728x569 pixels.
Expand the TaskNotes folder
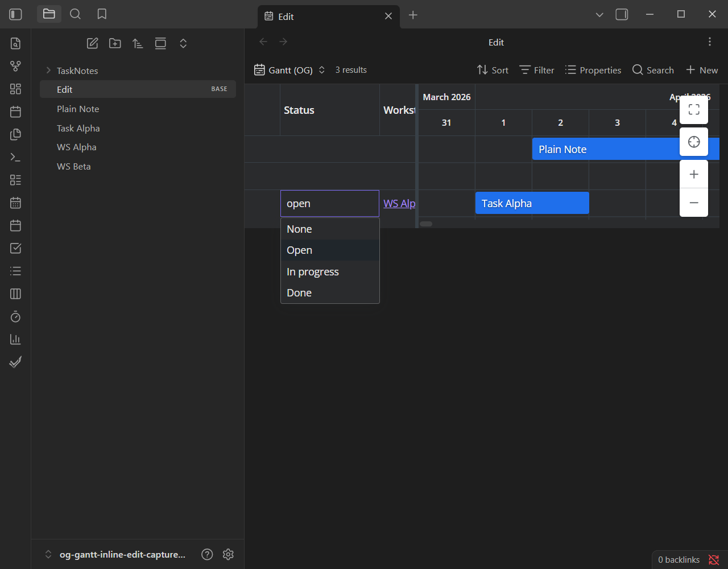pyautogui.click(x=138, y=71)
